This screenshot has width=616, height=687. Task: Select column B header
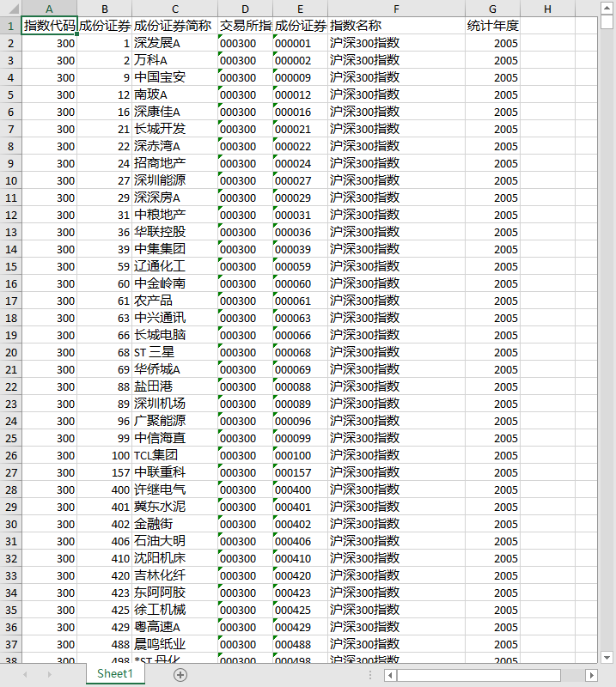click(104, 9)
